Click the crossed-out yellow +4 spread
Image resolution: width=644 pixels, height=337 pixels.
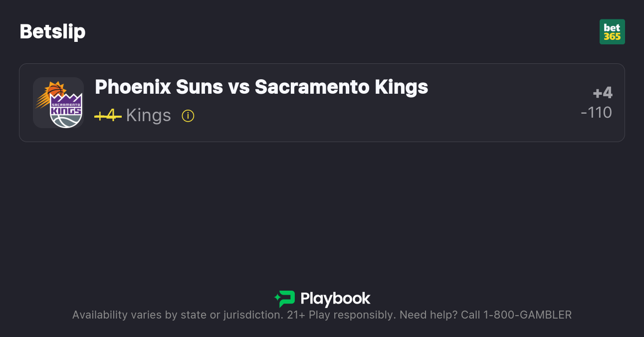coord(108,116)
